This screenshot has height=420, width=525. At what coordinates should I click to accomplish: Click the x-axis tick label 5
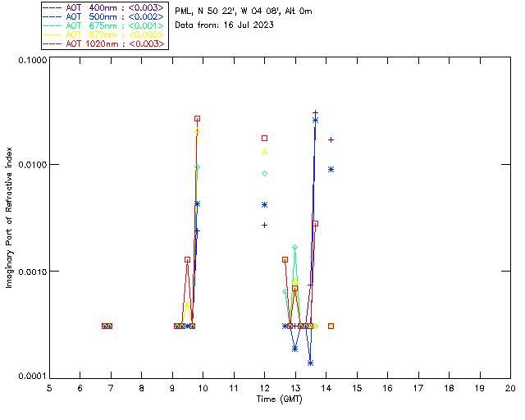pyautogui.click(x=49, y=388)
